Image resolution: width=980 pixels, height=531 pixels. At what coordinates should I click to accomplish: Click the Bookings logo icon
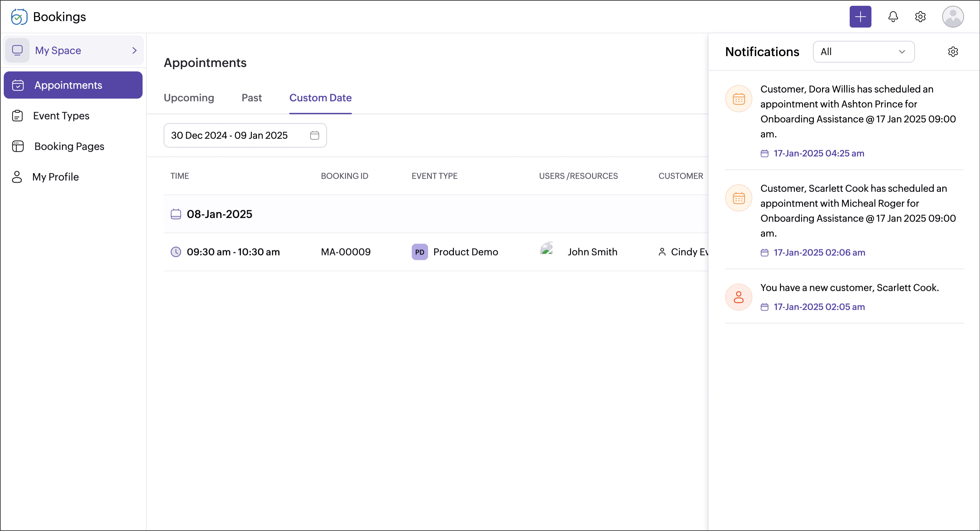pyautogui.click(x=19, y=17)
